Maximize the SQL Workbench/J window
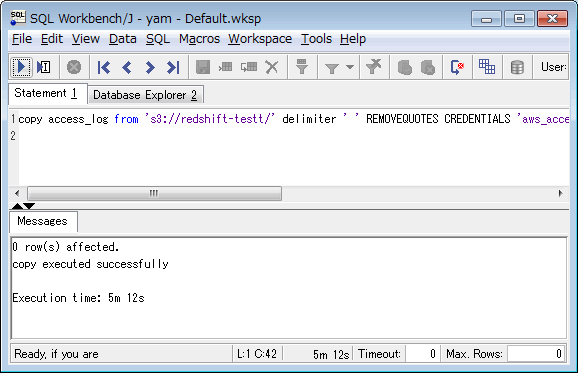The height and width of the screenshot is (373, 578). [519, 19]
